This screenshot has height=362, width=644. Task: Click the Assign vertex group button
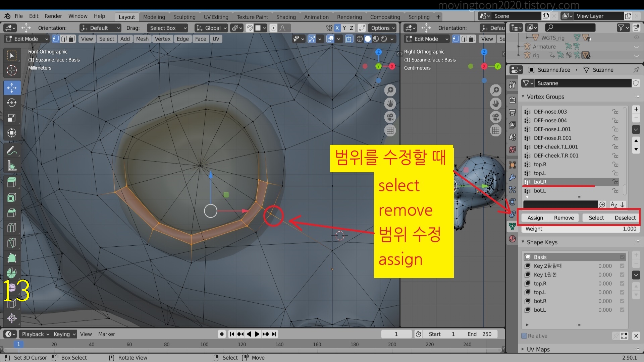535,218
